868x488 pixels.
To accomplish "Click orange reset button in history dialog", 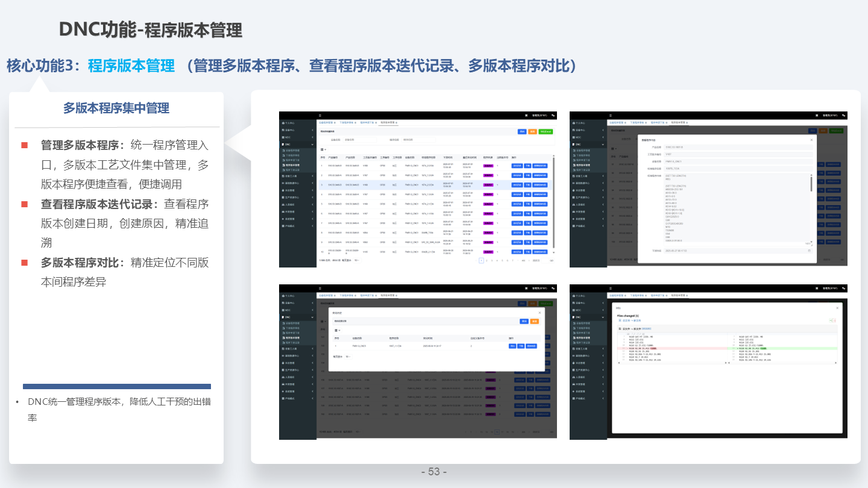I will (x=535, y=321).
